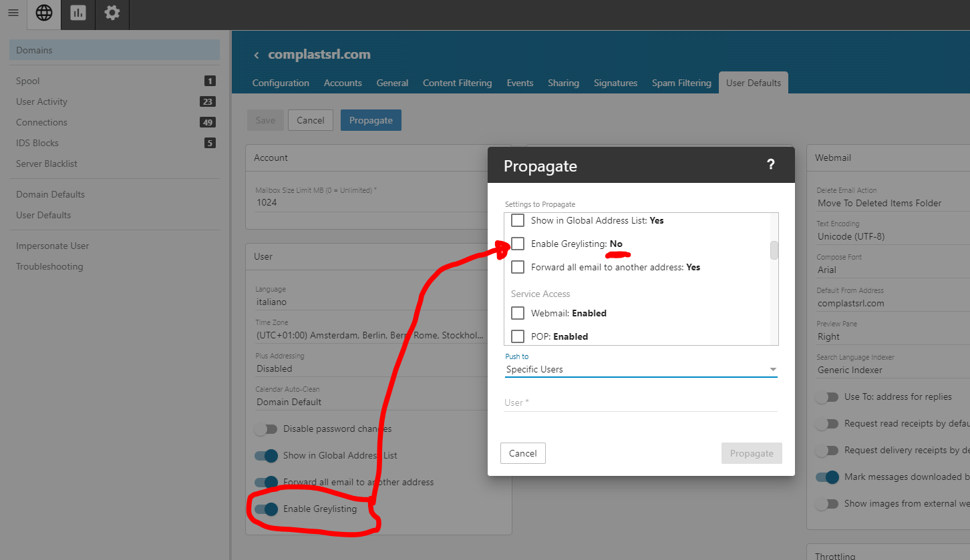Click the help question mark in Propagate dialog
The height and width of the screenshot is (560, 970).
[x=770, y=165]
